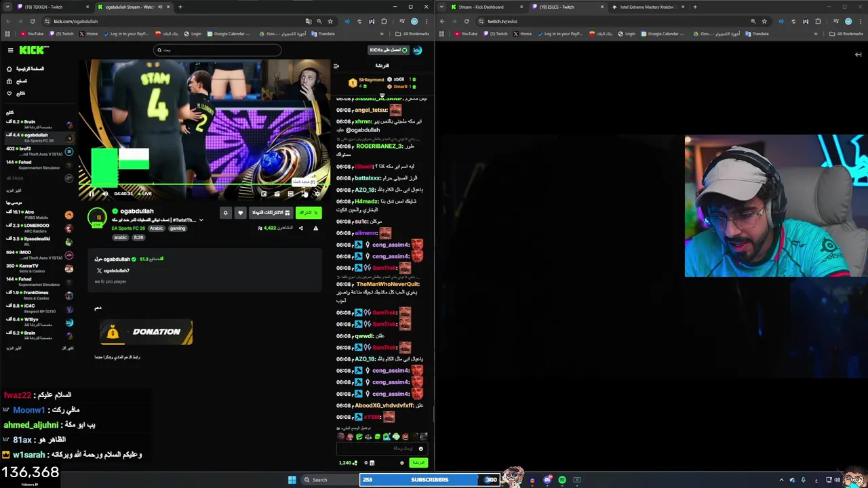Show hidden system tray icons

[783, 480]
